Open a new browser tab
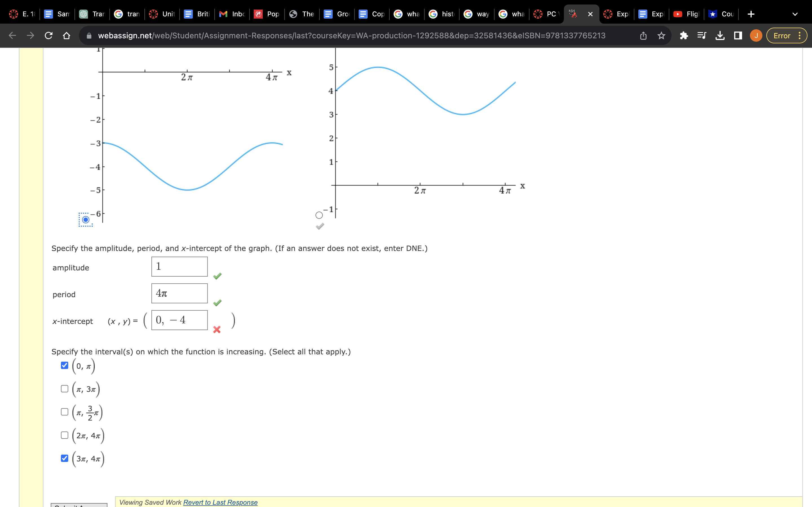This screenshot has height=507, width=812. click(751, 14)
